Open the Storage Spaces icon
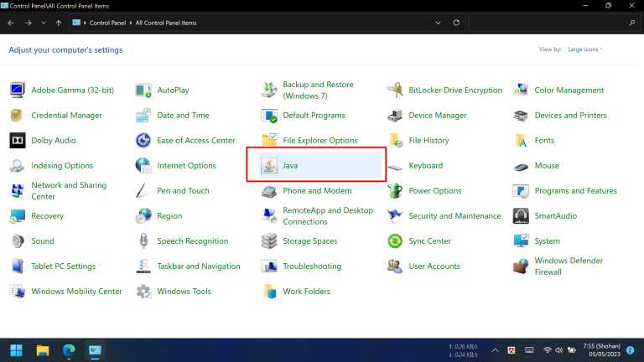The height and width of the screenshot is (362, 644). pos(269,241)
